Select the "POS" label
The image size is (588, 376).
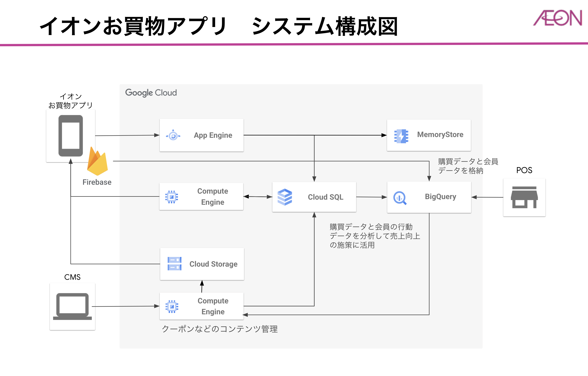pos(524,170)
